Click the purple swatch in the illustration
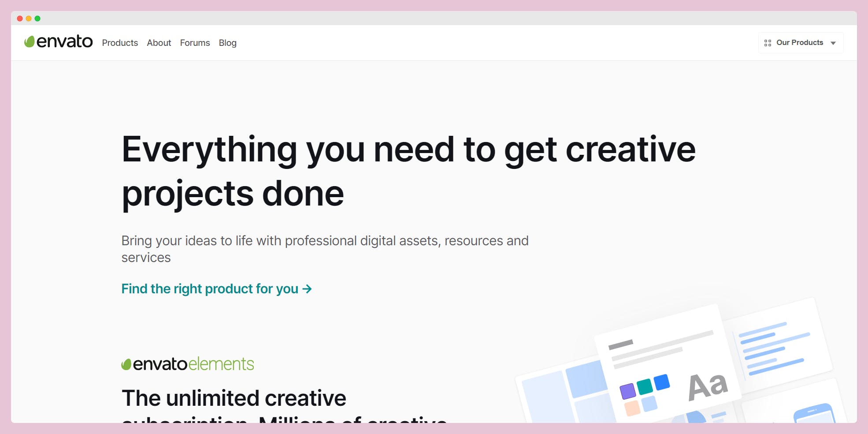 (627, 391)
